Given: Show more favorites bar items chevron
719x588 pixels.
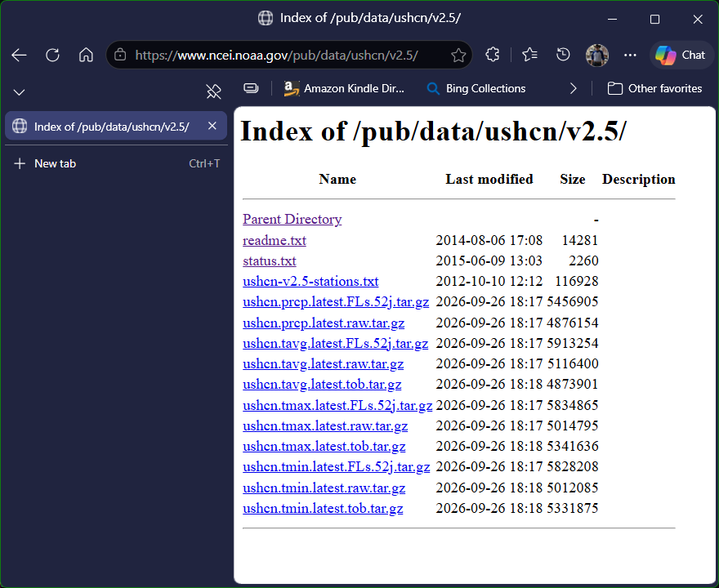Looking at the screenshot, I should [574, 88].
